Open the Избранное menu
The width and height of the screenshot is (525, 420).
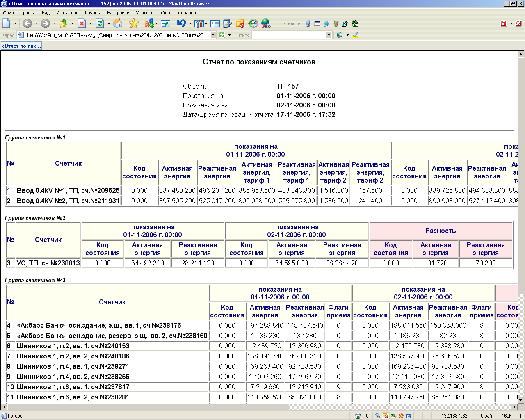pos(67,13)
